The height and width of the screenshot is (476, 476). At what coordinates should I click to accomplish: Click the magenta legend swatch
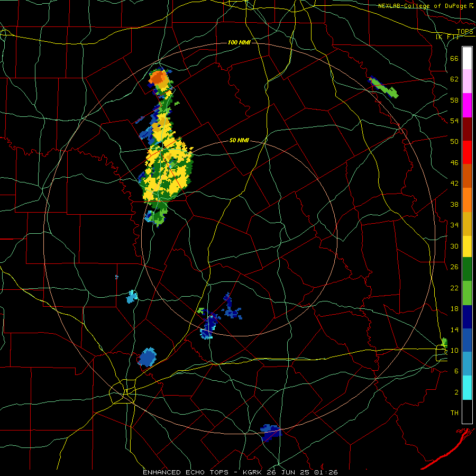point(467,105)
